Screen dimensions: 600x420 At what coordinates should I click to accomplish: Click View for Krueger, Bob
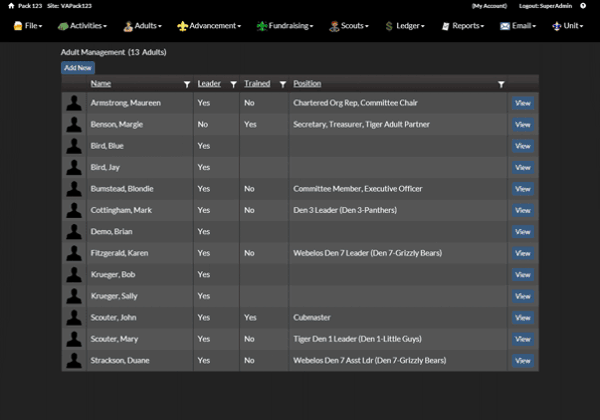523,274
